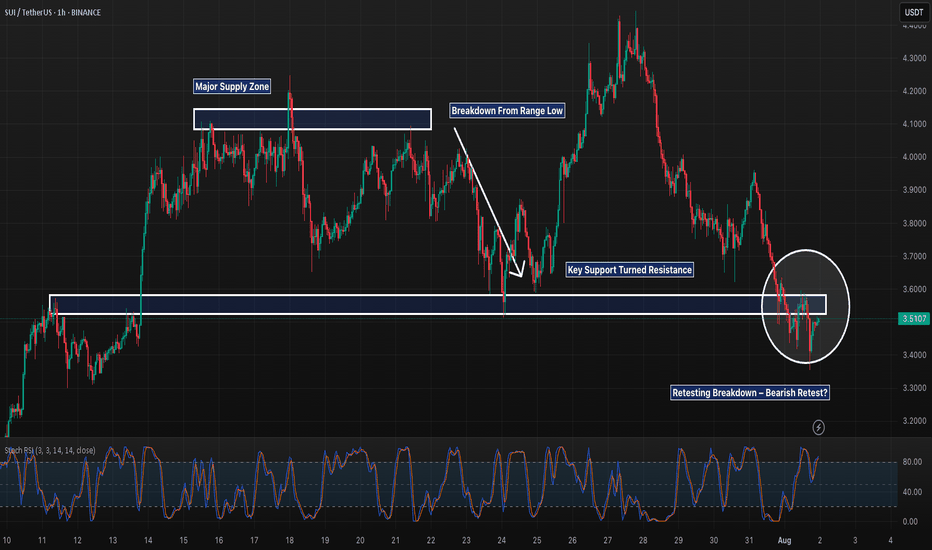Click the Aug label on time axis
The height and width of the screenshot is (550, 932).
(x=785, y=540)
